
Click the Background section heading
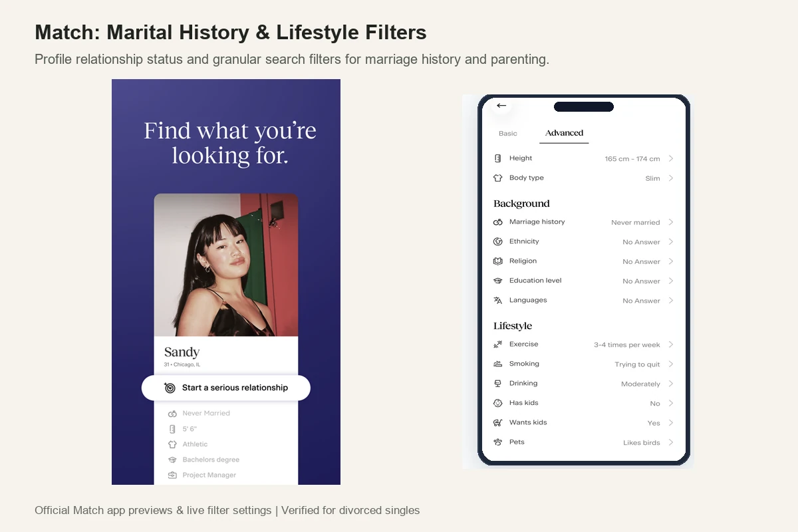(521, 203)
